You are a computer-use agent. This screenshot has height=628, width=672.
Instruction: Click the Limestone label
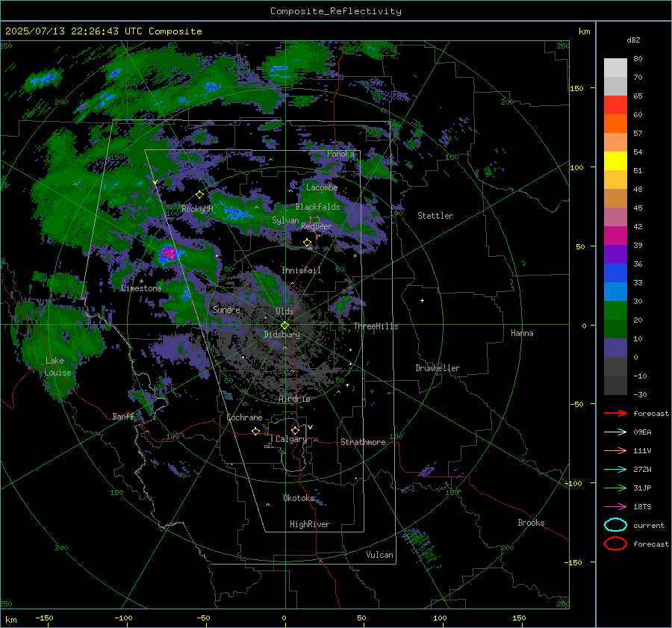click(x=141, y=288)
